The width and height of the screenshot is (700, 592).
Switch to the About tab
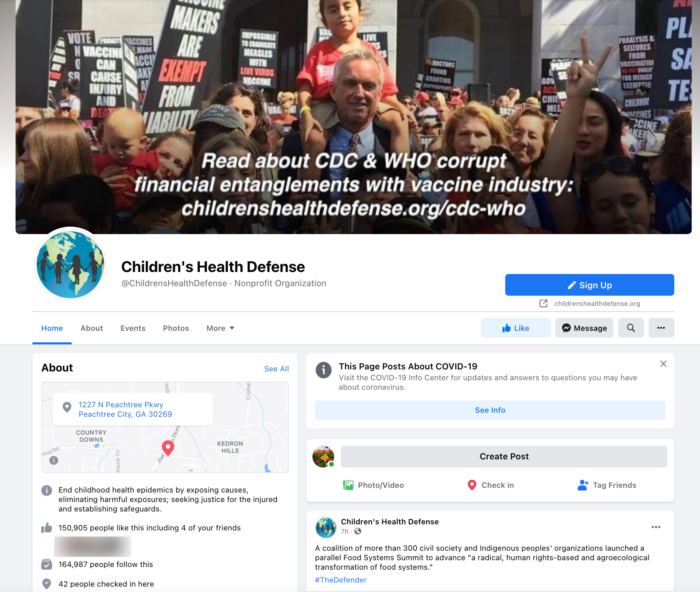point(92,328)
